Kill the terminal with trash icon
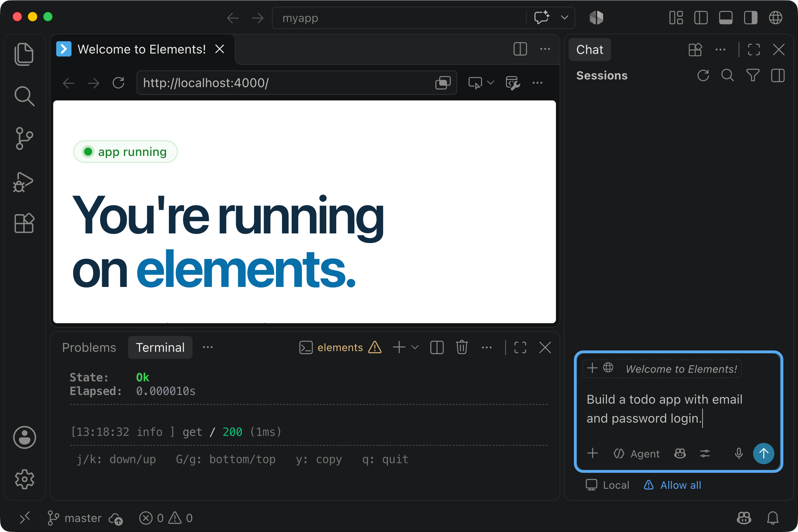 [462, 347]
